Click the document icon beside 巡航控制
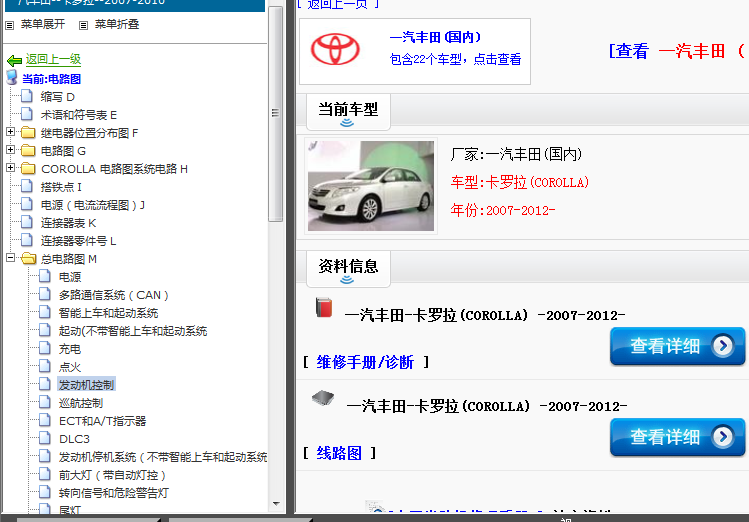The height and width of the screenshot is (522, 749). pyautogui.click(x=44, y=403)
